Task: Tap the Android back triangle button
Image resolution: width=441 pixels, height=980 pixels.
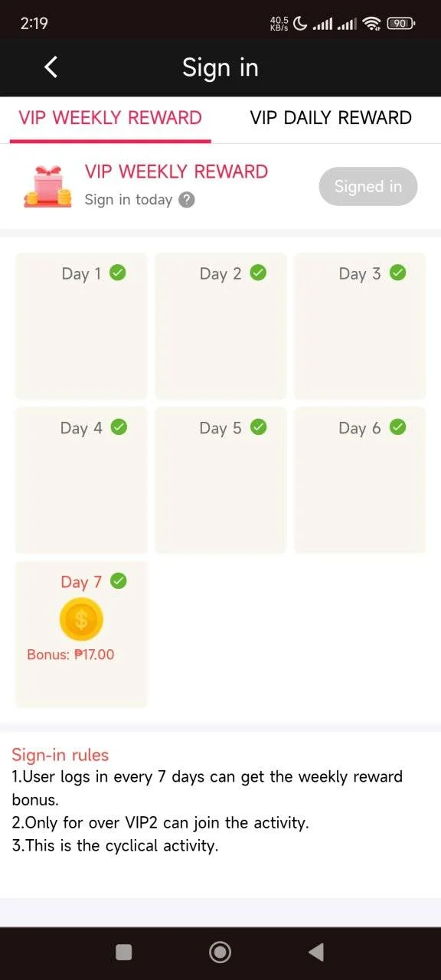Action: (315, 952)
